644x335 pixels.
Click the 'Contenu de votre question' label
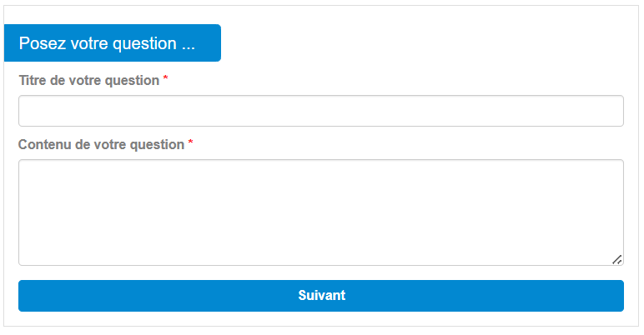101,145
